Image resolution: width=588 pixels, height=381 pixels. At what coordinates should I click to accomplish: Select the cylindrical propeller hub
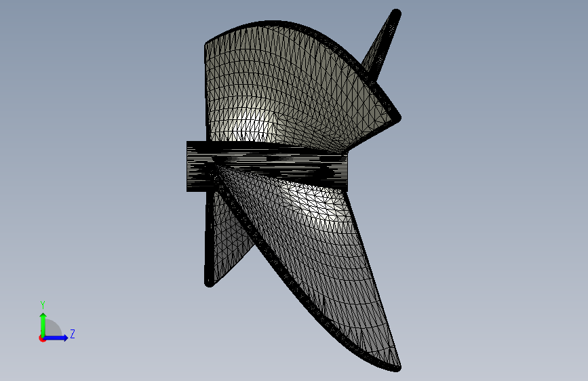coord(267,167)
